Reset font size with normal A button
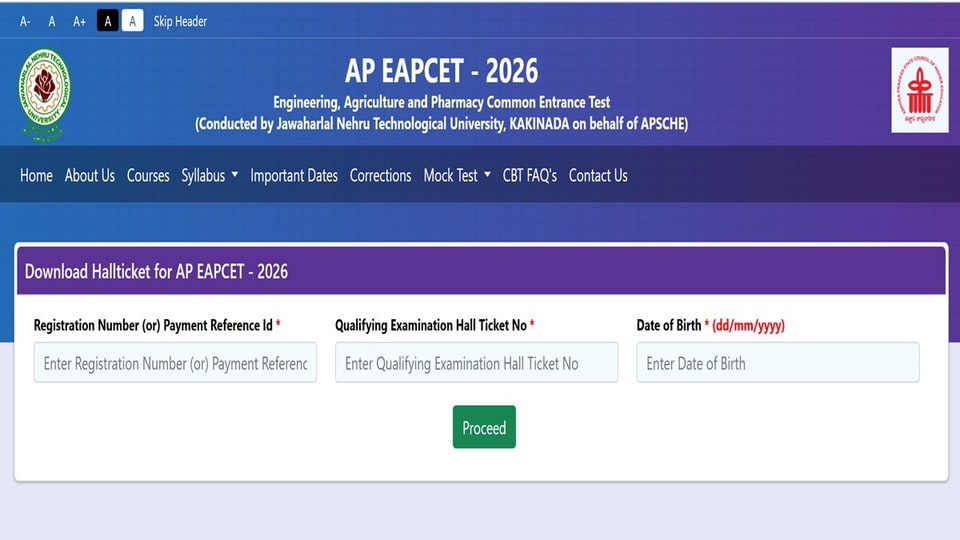Viewport: 960px width, 540px height. coord(51,21)
